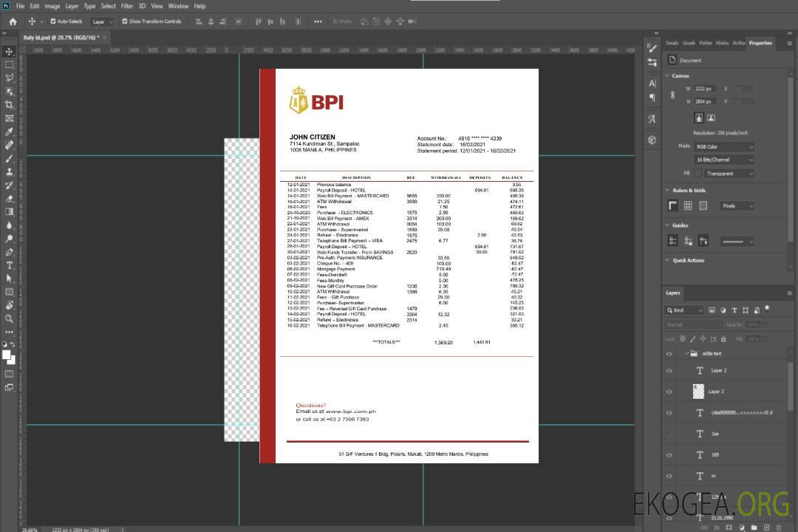Select the Eraser tool
This screenshot has height=532, width=798.
point(9,199)
